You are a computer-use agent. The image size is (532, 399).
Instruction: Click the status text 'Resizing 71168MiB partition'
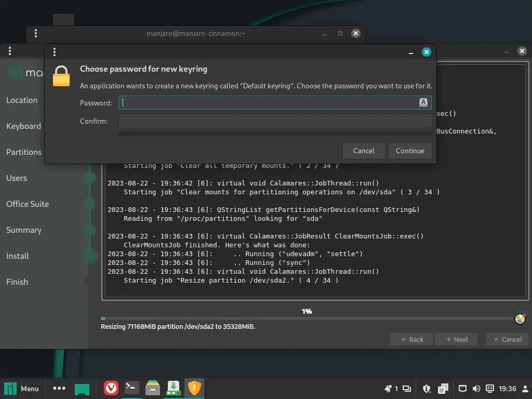point(178,326)
